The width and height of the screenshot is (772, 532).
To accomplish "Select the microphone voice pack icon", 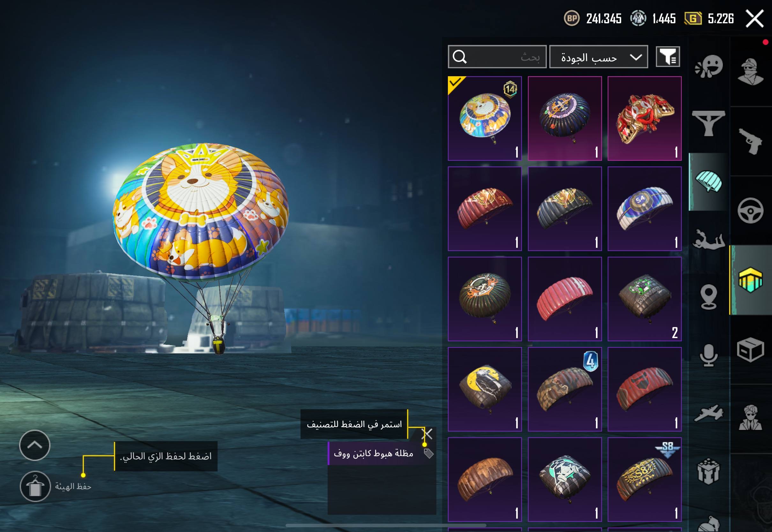I will (x=708, y=355).
